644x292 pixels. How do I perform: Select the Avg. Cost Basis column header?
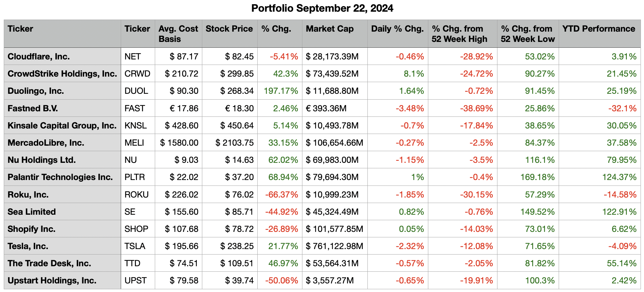point(178,34)
